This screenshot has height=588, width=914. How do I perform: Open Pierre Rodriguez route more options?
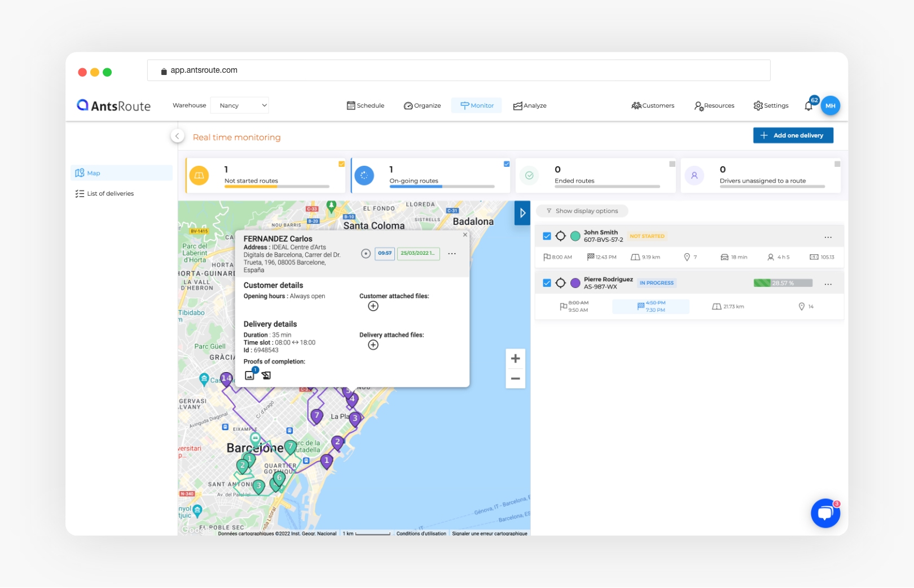[x=828, y=284]
